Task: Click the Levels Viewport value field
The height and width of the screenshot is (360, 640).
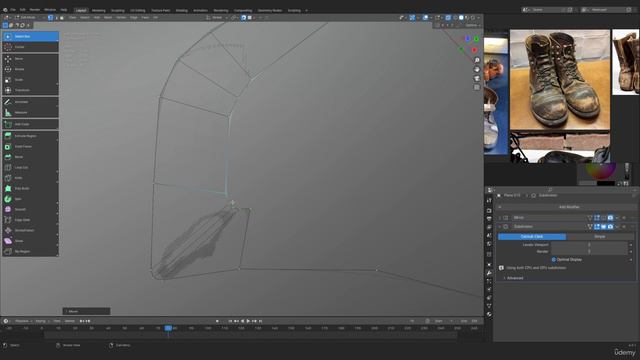Action: click(589, 244)
